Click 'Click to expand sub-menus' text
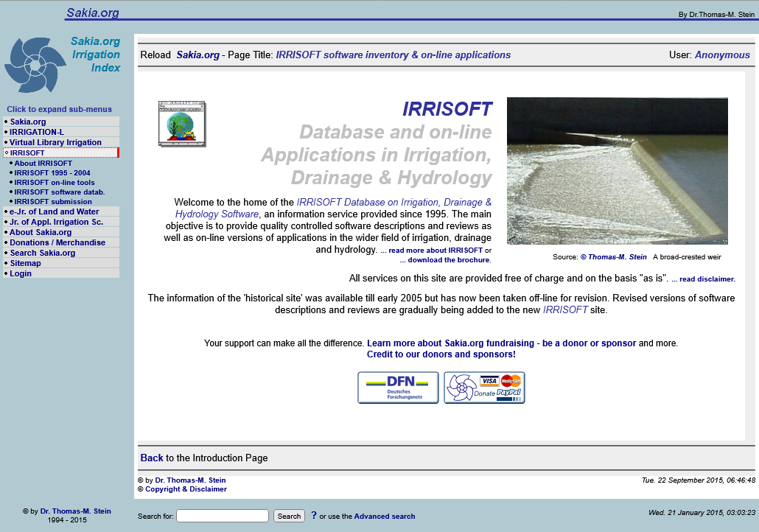 tap(59, 109)
